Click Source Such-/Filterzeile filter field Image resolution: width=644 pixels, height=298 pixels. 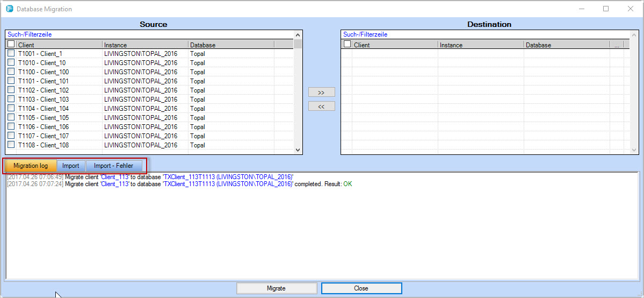tap(149, 34)
